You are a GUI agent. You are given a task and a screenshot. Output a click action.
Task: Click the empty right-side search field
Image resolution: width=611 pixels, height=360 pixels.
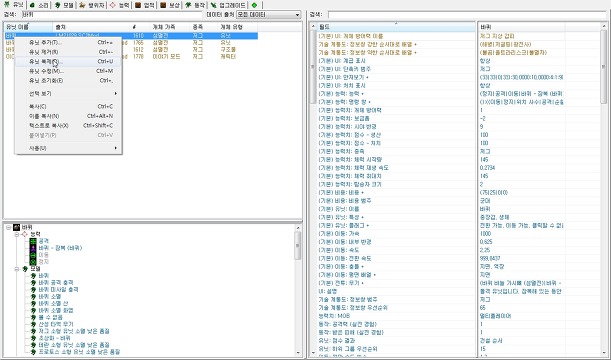click(468, 14)
